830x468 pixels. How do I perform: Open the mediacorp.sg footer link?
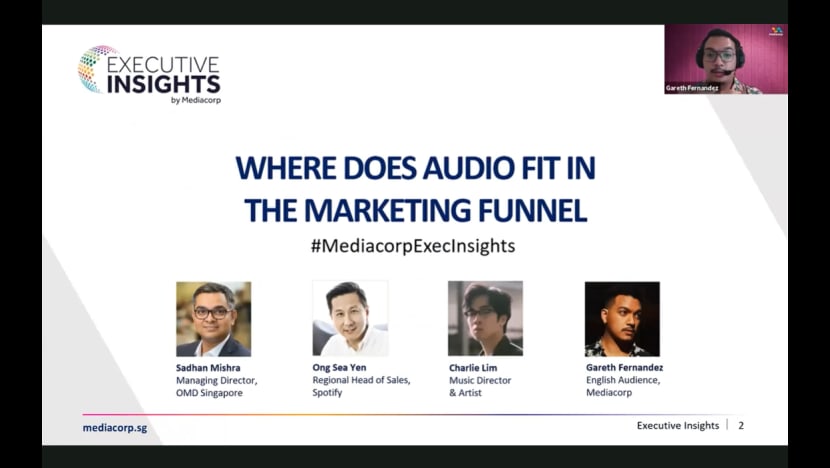pyautogui.click(x=115, y=428)
